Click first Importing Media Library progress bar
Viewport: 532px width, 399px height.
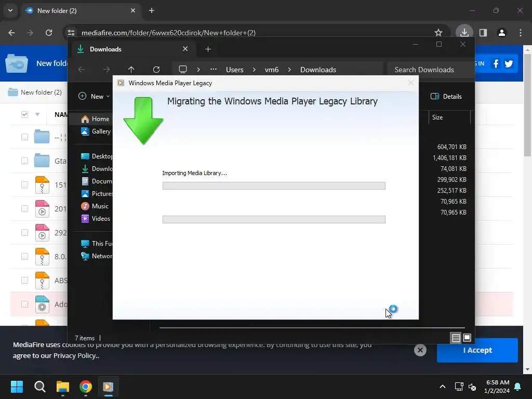(x=274, y=185)
